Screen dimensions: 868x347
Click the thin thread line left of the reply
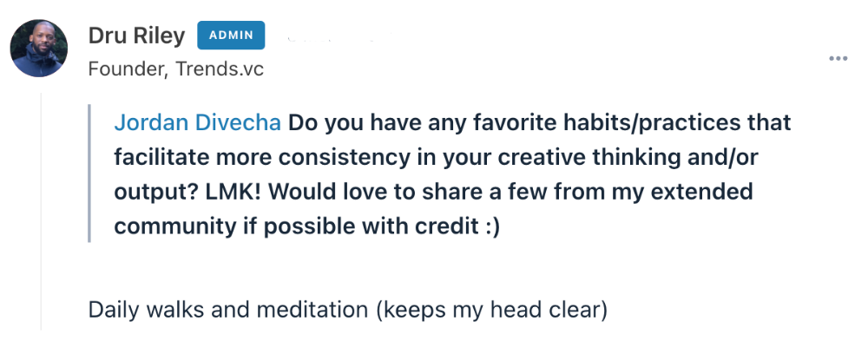pyautogui.click(x=42, y=212)
